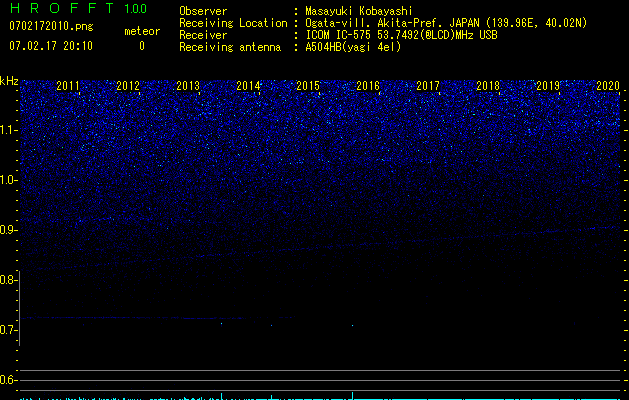629x400 pixels.
Task: Click the 2018 time marker
Action: pyautogui.click(x=488, y=85)
